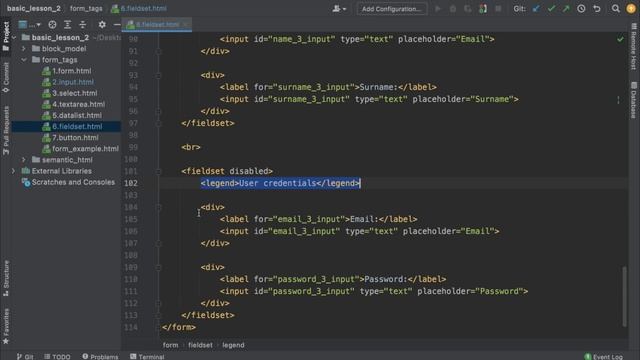Viewport: 640px width, 360px height.
Task: Click Expand All icon in Project panel
Action: coord(67,25)
